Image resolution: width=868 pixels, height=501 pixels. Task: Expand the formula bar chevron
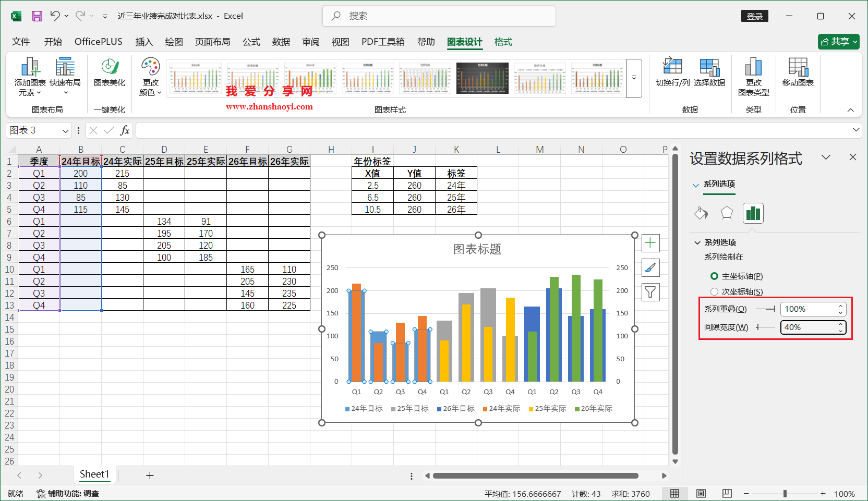[856, 130]
